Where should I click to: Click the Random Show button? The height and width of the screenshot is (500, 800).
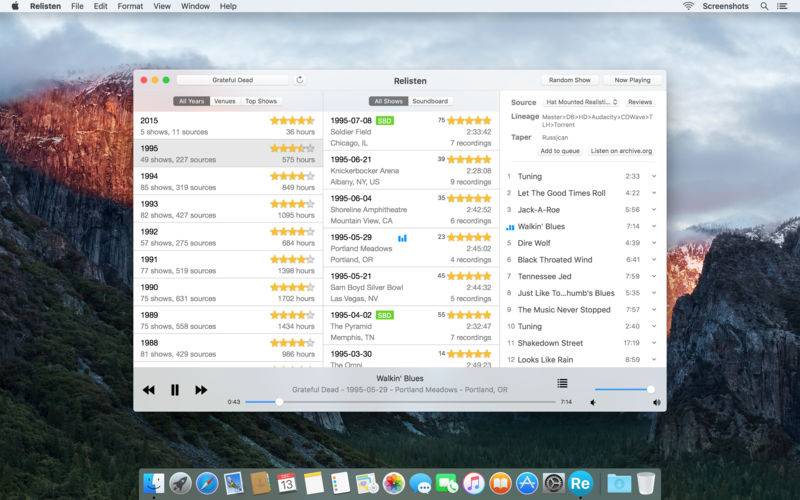tap(569, 80)
